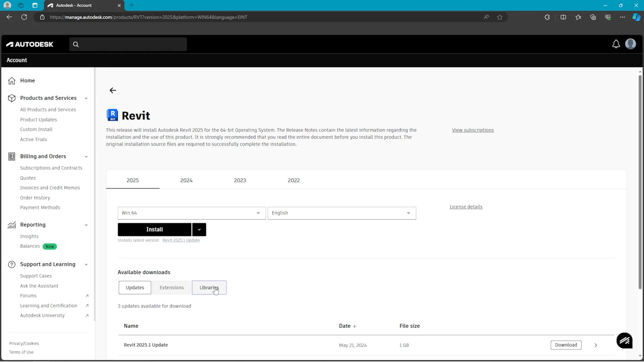The height and width of the screenshot is (362, 644).
Task: Sort downloads by Date column arrow
Action: [x=355, y=326]
